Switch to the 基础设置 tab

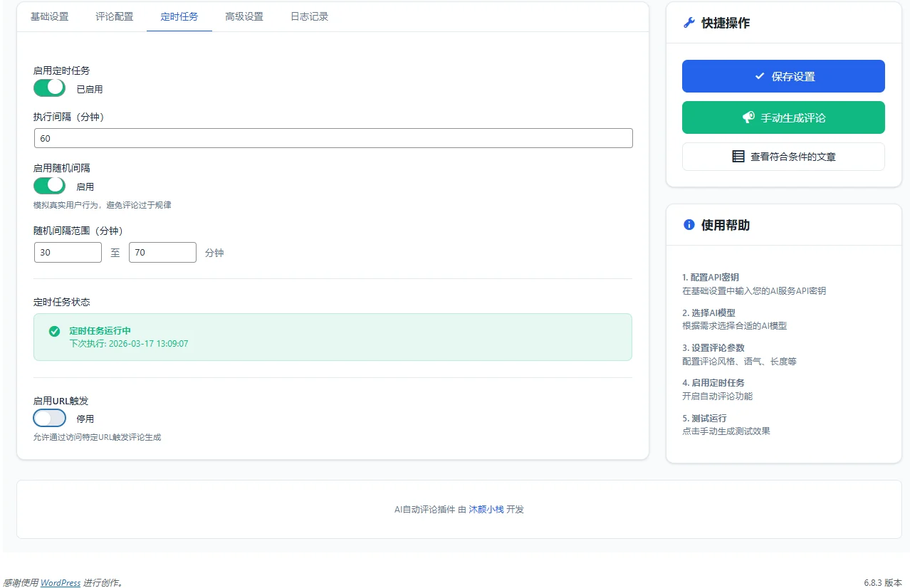point(49,16)
